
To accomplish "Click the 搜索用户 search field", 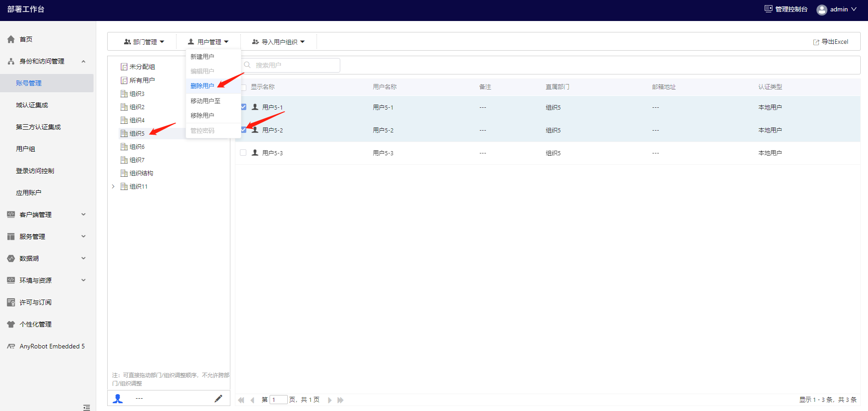I will click(291, 65).
